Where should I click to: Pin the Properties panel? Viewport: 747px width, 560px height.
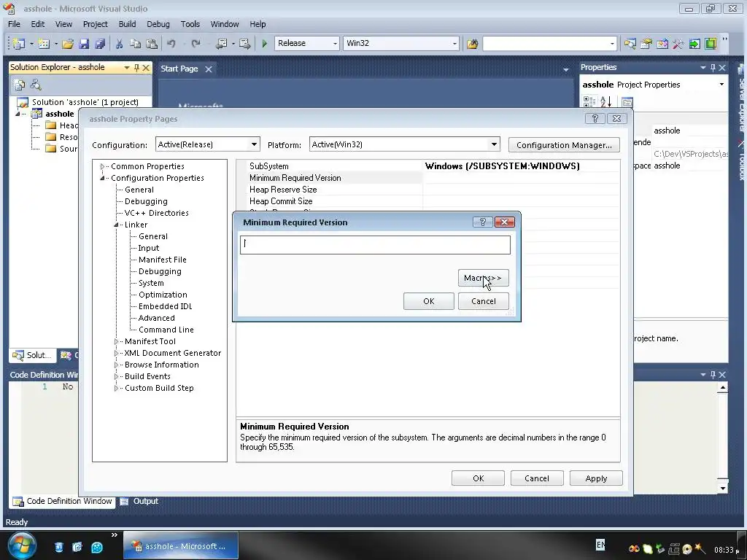[x=713, y=68]
